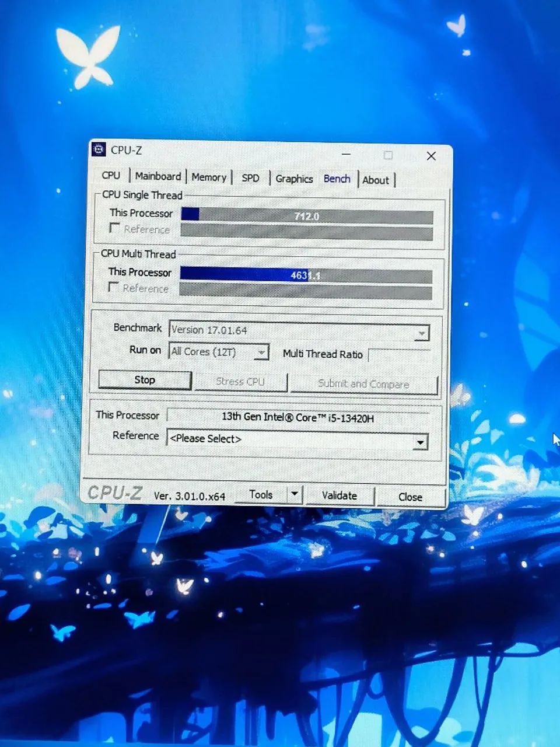Viewport: 560px width, 747px height.
Task: Click the 'Multi Thread Ratio' label
Action: tap(323, 354)
